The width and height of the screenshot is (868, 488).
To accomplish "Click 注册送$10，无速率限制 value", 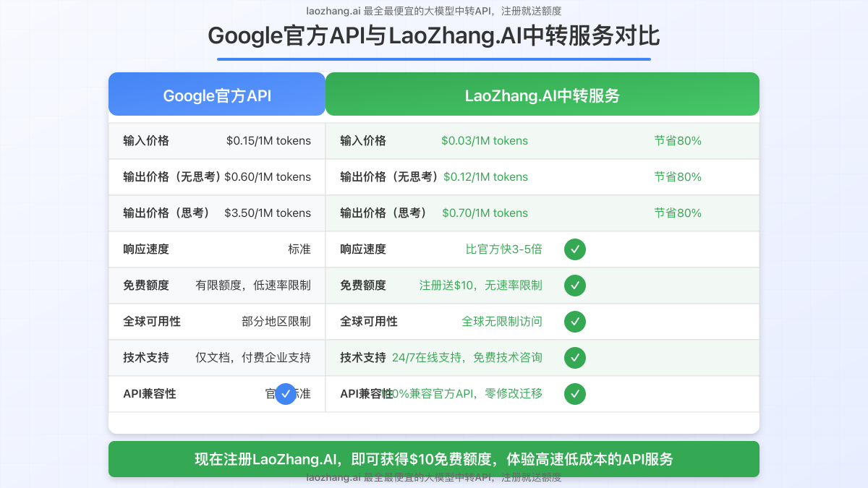I will point(481,286).
